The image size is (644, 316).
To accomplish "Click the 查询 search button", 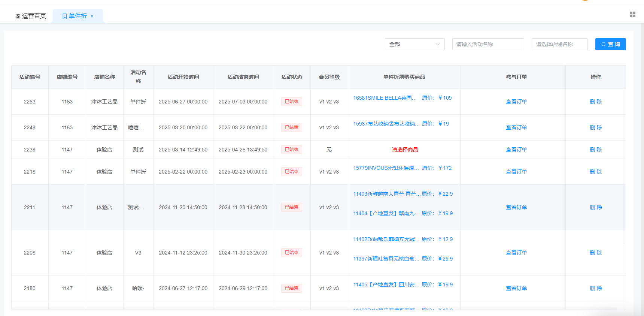I will click(x=610, y=44).
